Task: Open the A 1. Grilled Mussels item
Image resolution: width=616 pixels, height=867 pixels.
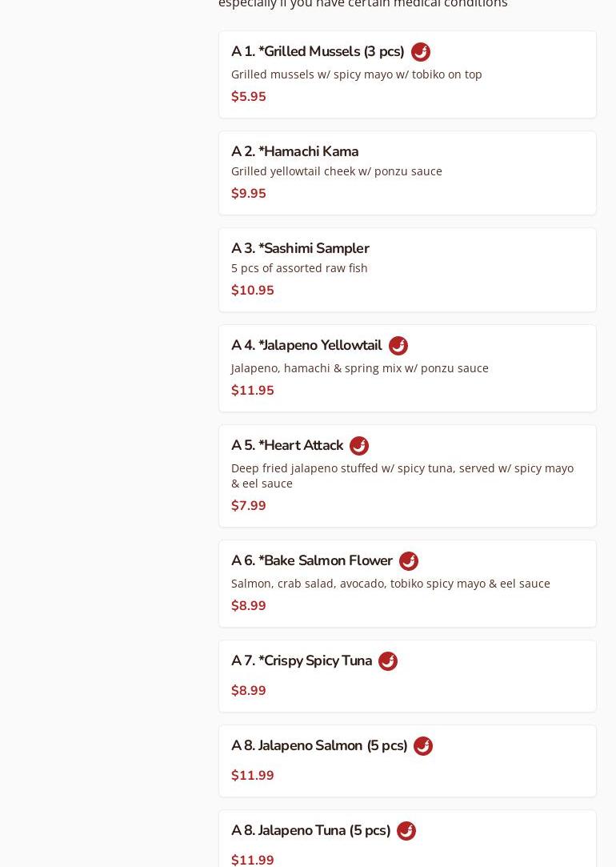Action: click(x=318, y=52)
